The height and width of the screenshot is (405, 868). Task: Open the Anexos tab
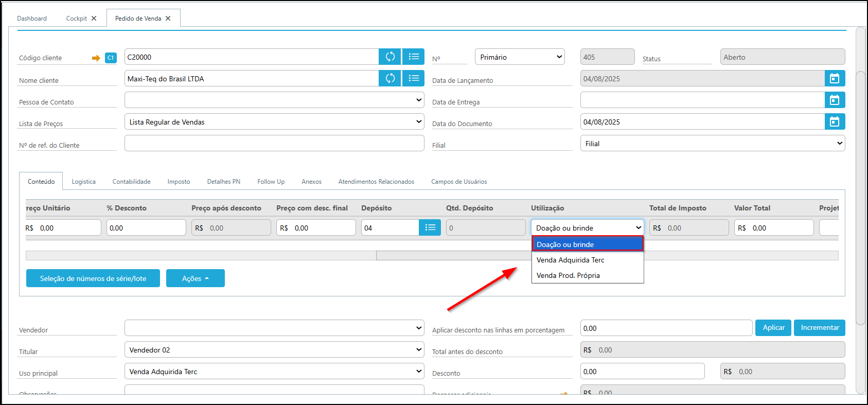pyautogui.click(x=312, y=182)
